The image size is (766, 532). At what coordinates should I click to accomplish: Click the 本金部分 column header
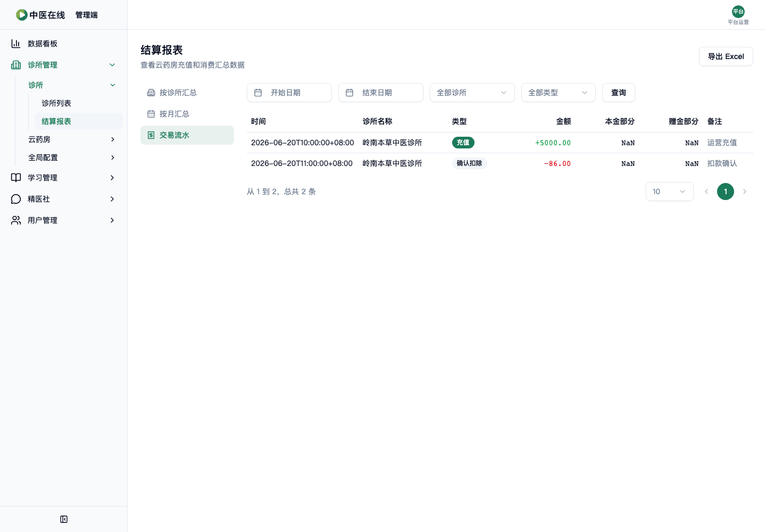pos(620,121)
